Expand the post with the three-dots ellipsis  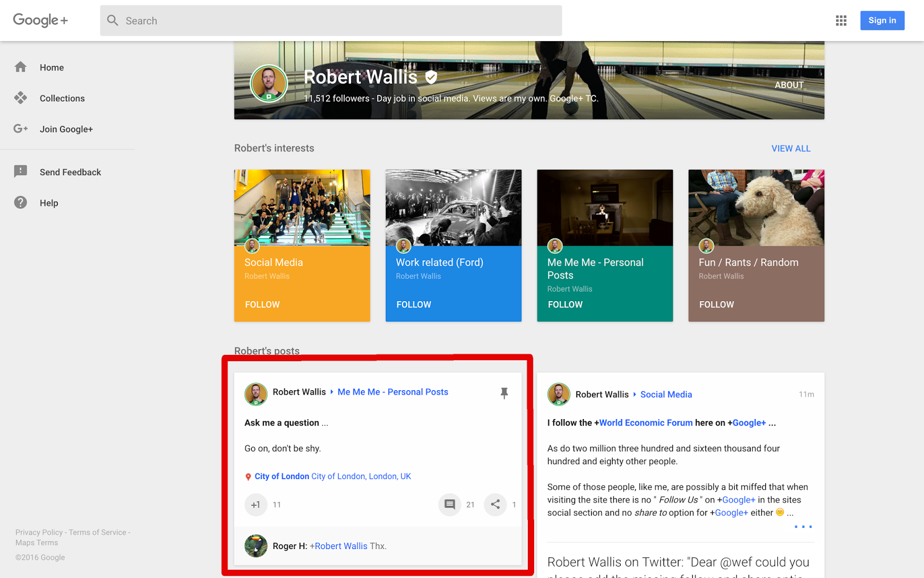click(803, 527)
